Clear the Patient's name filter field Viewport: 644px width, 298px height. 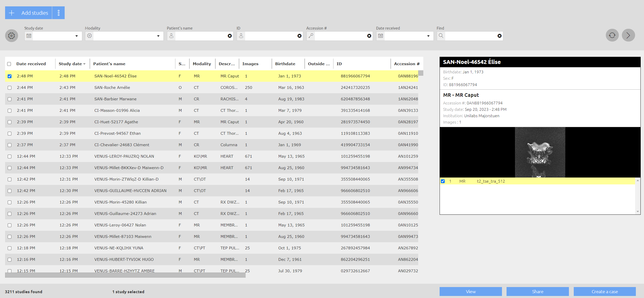(x=230, y=36)
